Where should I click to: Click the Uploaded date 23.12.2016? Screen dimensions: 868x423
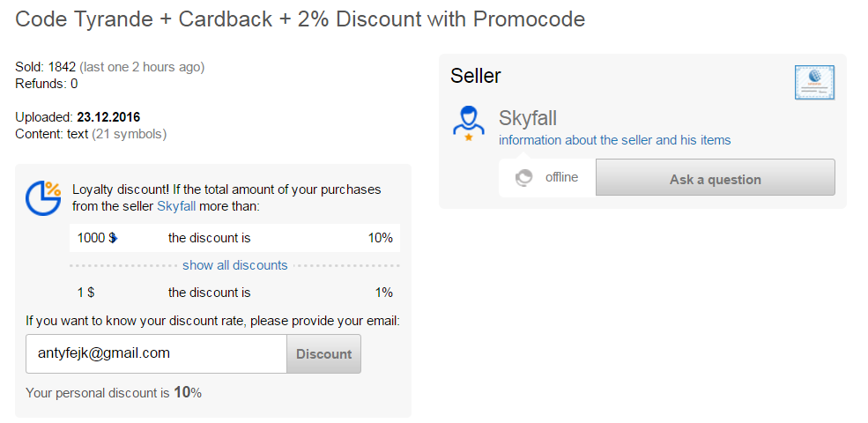pyautogui.click(x=108, y=117)
